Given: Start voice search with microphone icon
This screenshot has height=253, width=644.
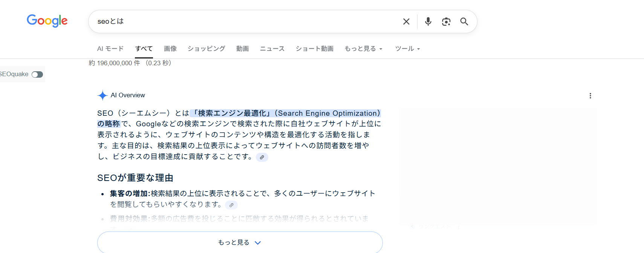Looking at the screenshot, I should [x=428, y=21].
